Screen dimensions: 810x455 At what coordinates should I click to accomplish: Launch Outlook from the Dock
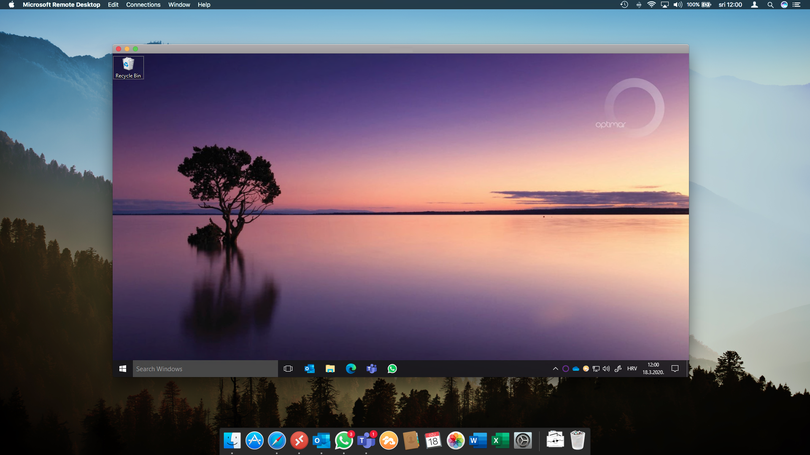321,441
